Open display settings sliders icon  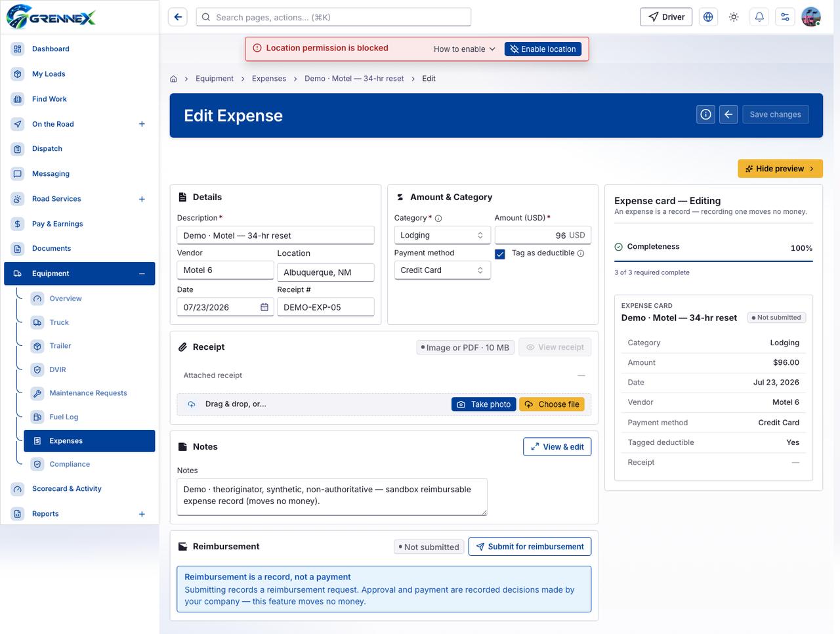tap(785, 17)
